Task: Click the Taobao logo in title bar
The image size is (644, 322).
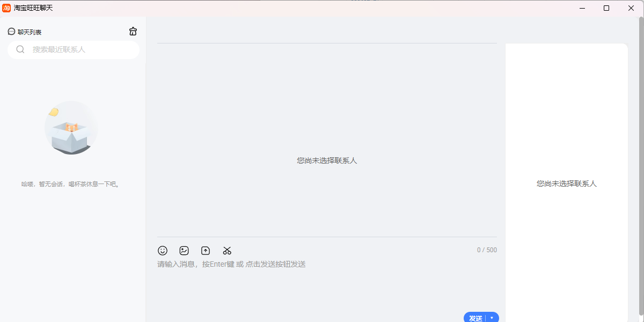Action: click(x=6, y=8)
